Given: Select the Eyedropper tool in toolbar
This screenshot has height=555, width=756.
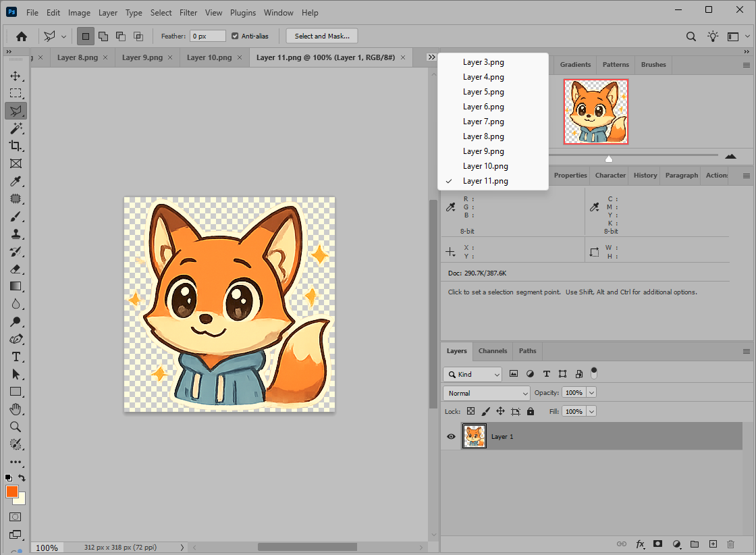Looking at the screenshot, I should click(16, 181).
